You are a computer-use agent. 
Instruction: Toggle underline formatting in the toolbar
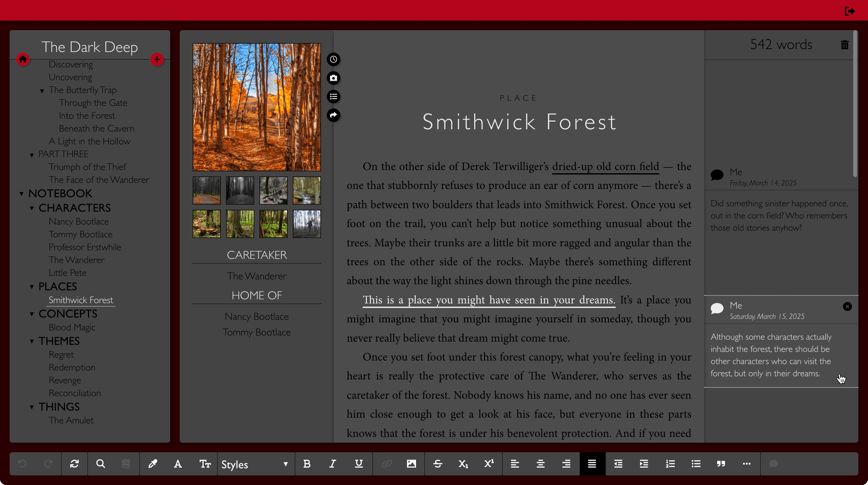point(358,464)
